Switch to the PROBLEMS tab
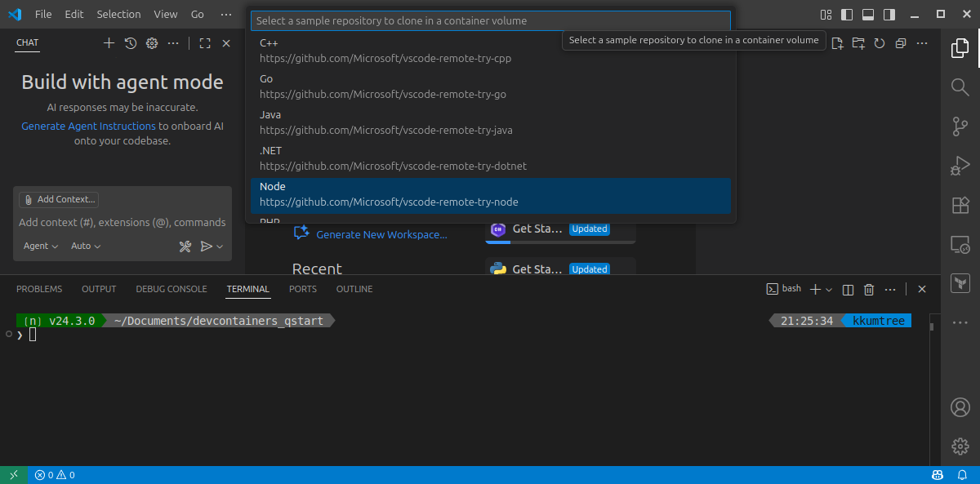This screenshot has width=980, height=484. [39, 289]
